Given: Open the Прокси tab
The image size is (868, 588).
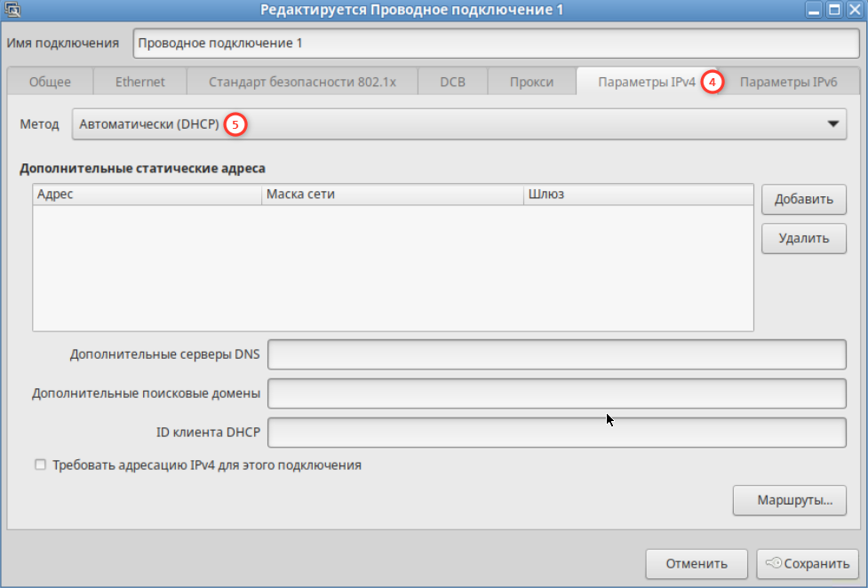Looking at the screenshot, I should click(531, 82).
